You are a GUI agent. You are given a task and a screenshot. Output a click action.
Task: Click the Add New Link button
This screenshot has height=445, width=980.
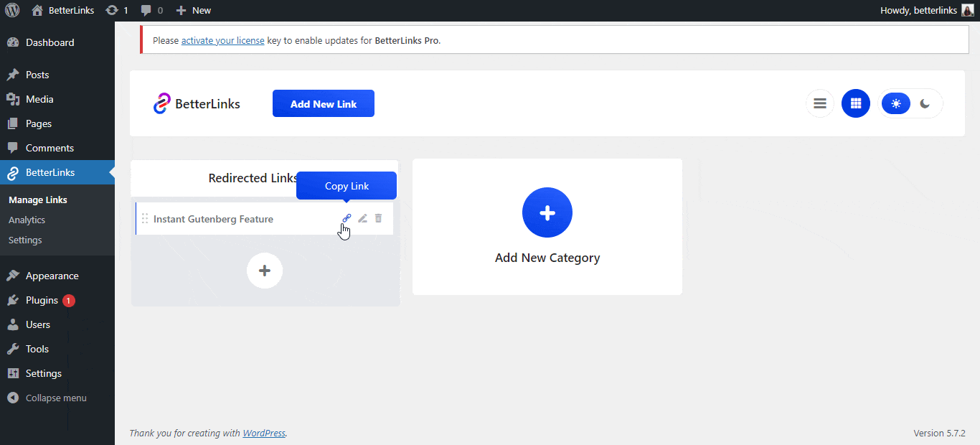coord(324,103)
